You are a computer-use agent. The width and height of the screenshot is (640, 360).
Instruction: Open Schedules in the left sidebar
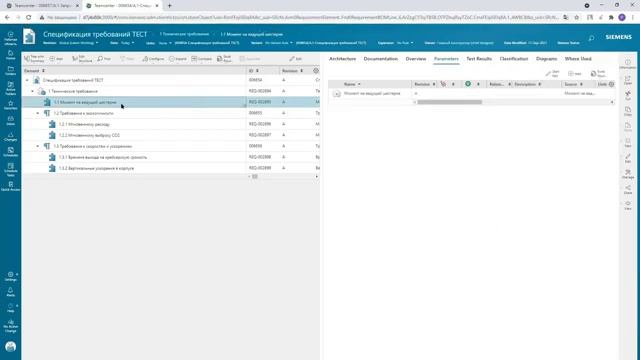click(x=11, y=152)
